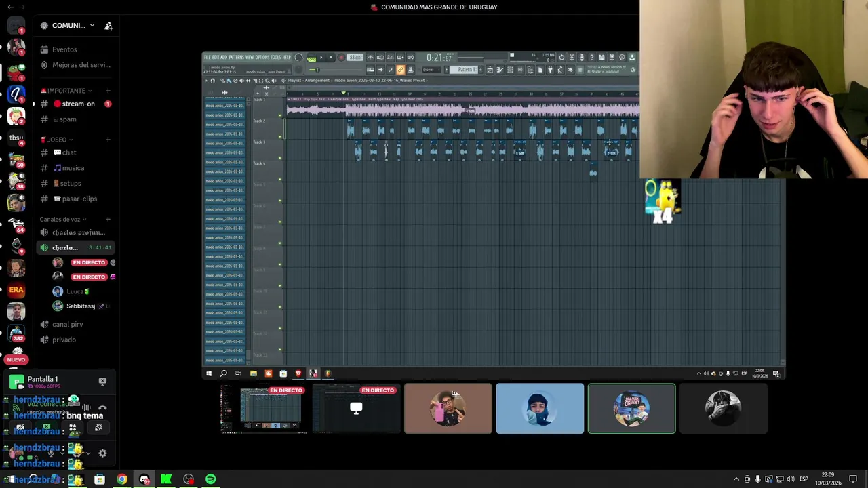Open the PATTERNS menu in FL Studio

pos(236,57)
